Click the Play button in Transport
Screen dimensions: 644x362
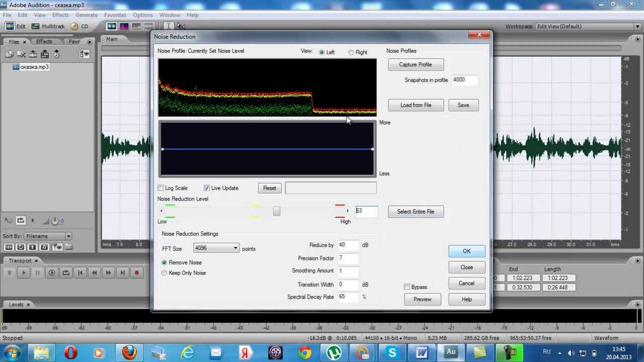(x=23, y=273)
